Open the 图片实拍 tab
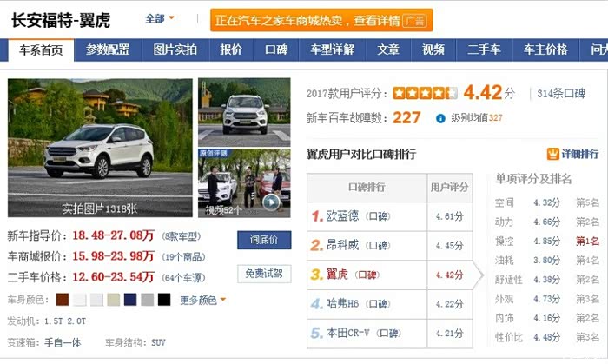Screen dimensions: 608x364 coord(175,50)
